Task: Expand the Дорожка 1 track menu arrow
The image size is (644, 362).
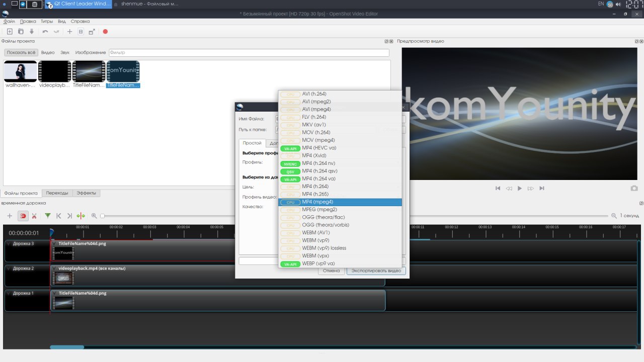Action: (8, 293)
